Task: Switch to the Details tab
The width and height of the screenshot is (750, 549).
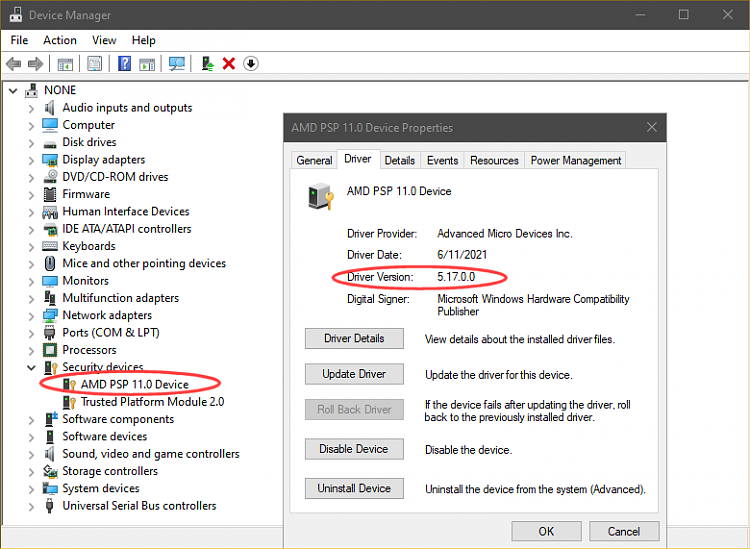Action: (x=399, y=161)
